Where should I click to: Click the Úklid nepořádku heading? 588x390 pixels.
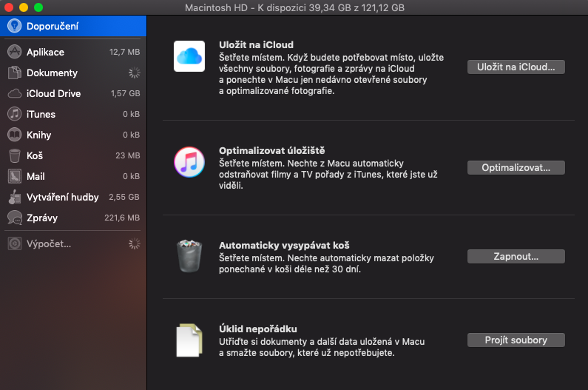click(258, 329)
